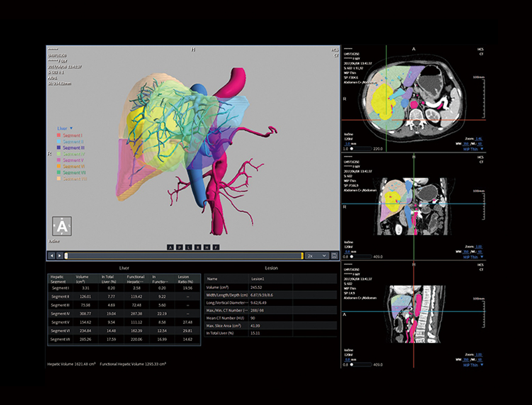Select the A anterior view button

click(x=170, y=247)
